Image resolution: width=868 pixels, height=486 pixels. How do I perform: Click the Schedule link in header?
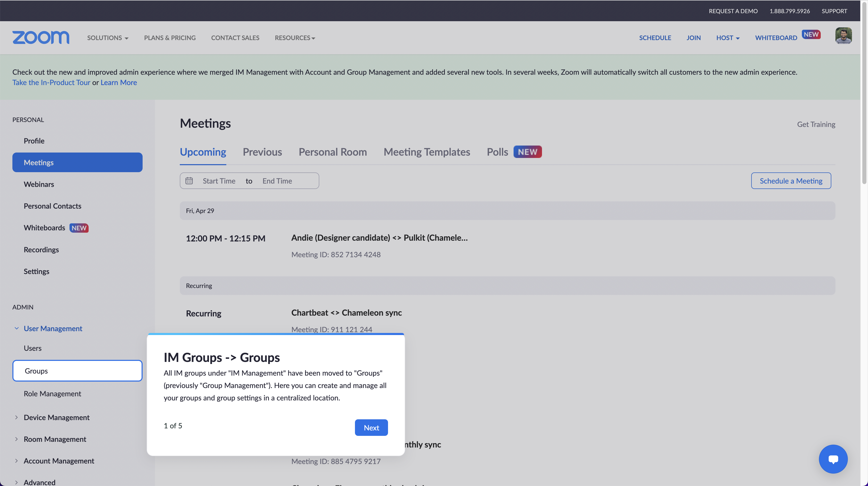655,38
